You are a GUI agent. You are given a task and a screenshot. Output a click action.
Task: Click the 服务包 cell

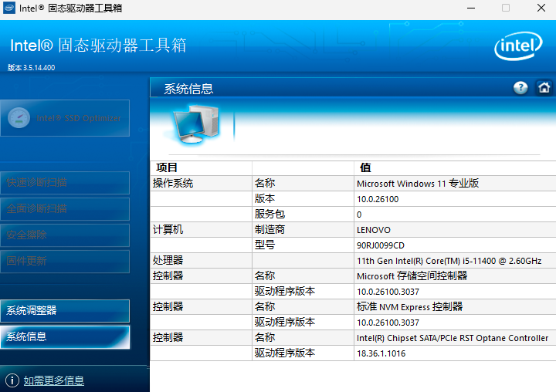coord(270,214)
